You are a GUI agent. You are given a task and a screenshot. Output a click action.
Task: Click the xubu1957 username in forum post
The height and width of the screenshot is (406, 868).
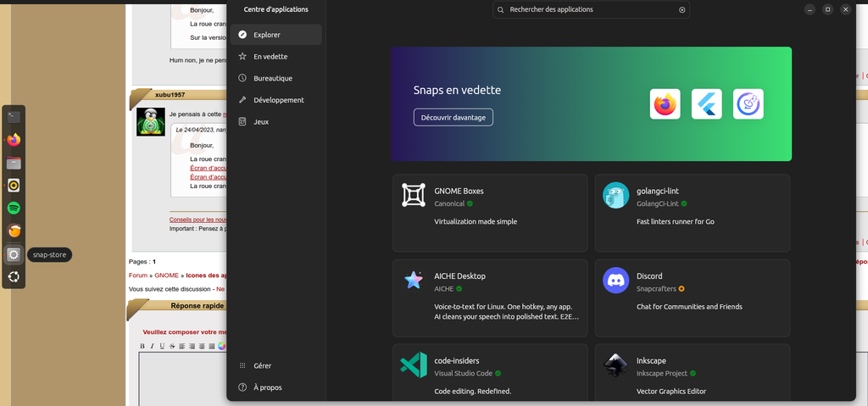[170, 95]
